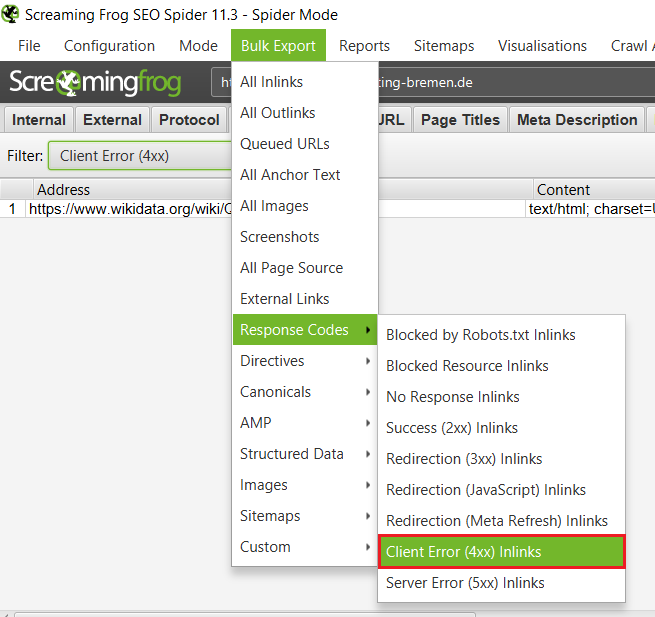The height and width of the screenshot is (617, 655).
Task: Switch to the Page Titles tab
Action: pos(460,120)
